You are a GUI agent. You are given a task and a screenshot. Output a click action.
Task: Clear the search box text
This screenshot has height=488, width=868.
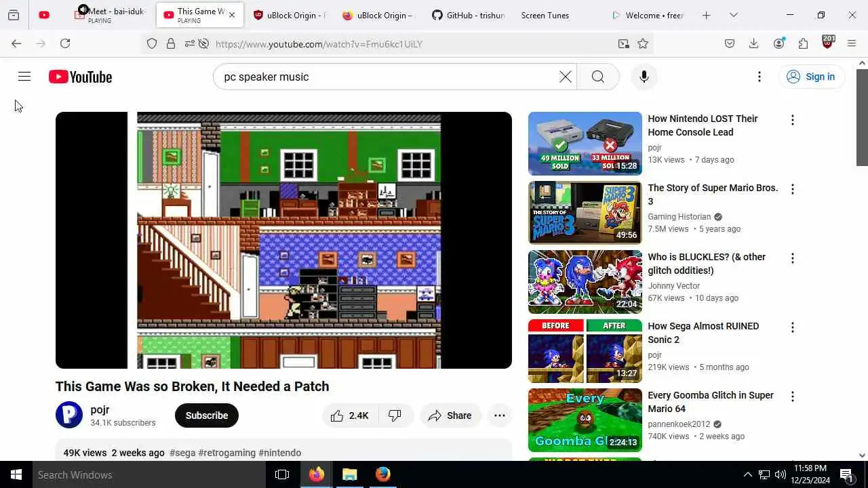[565, 77]
